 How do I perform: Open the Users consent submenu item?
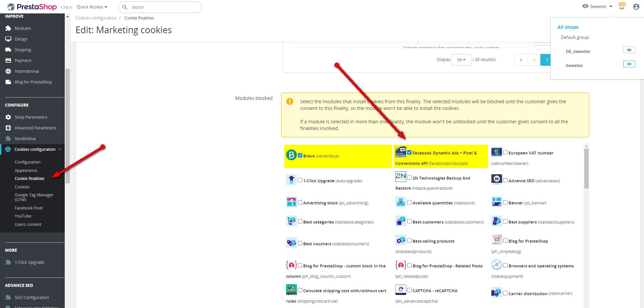click(28, 225)
